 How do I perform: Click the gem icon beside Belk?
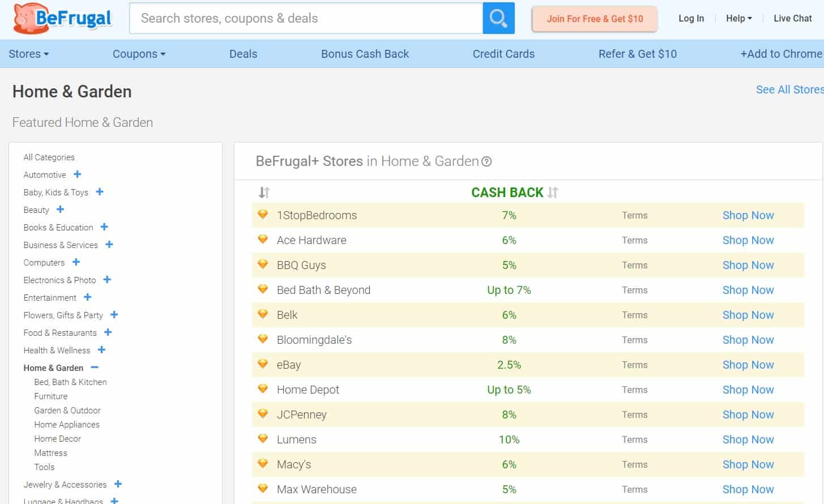coord(263,314)
